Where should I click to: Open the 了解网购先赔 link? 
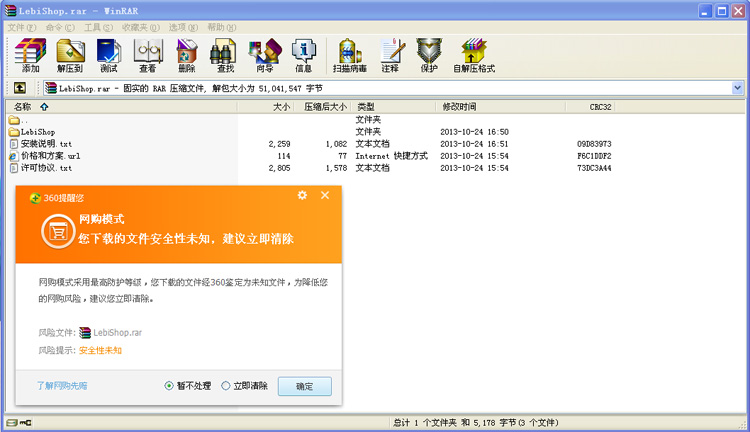62,386
